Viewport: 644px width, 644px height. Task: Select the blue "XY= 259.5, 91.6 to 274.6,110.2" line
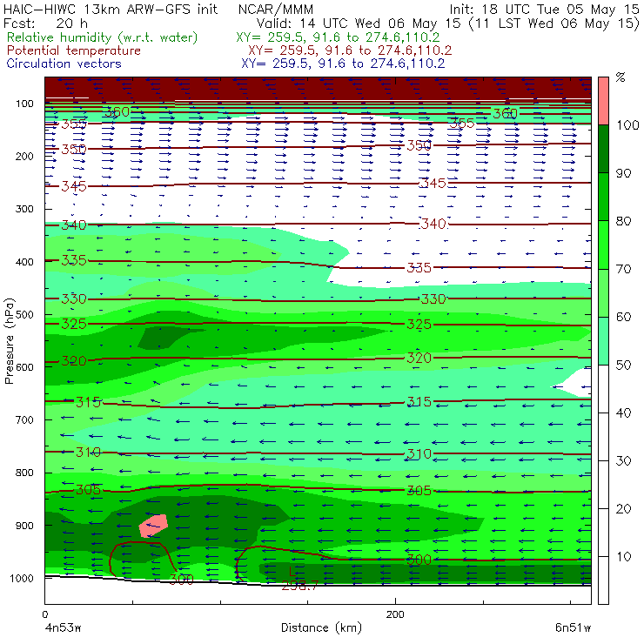pyautogui.click(x=343, y=64)
